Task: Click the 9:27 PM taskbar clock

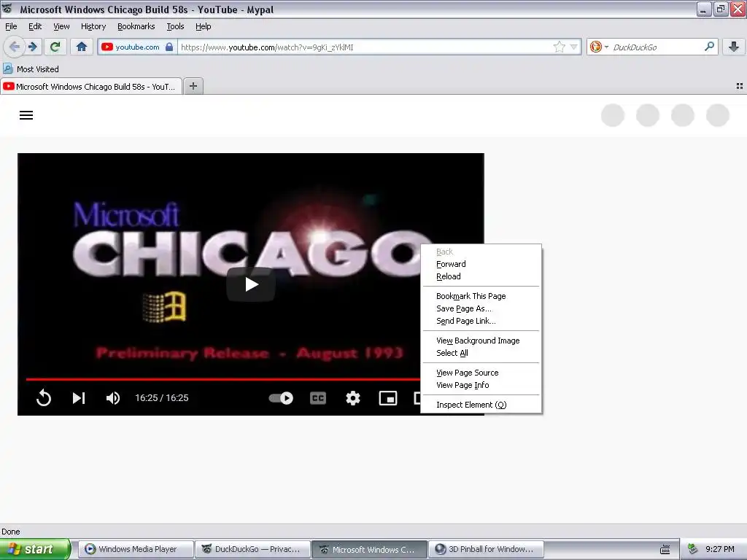Action: pyautogui.click(x=719, y=549)
